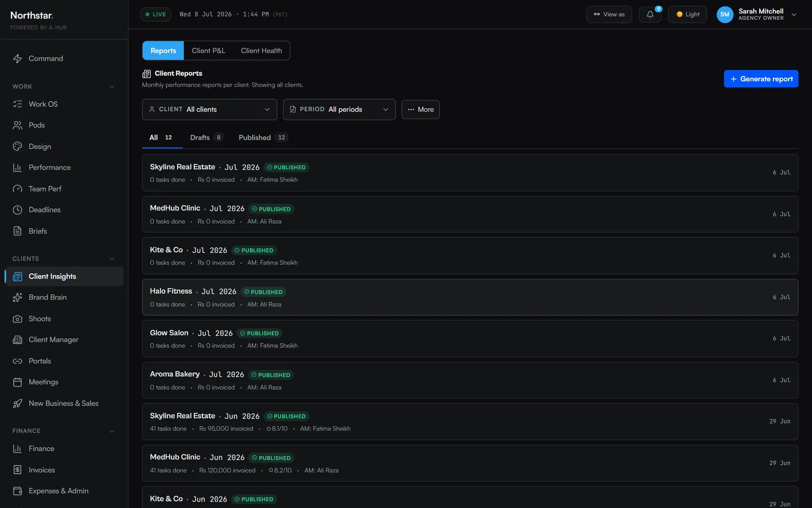Screen dimensions: 812x508
Task: Open the More filters button
Action: coord(420,110)
